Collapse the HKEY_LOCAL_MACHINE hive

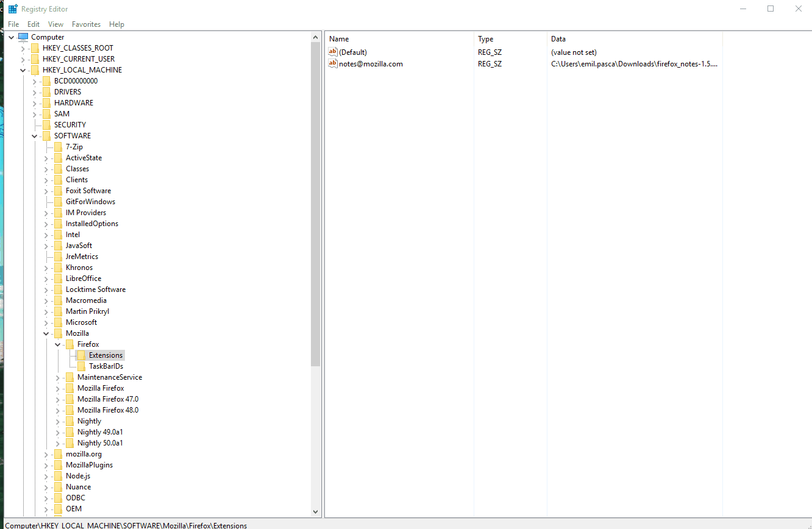tap(23, 70)
